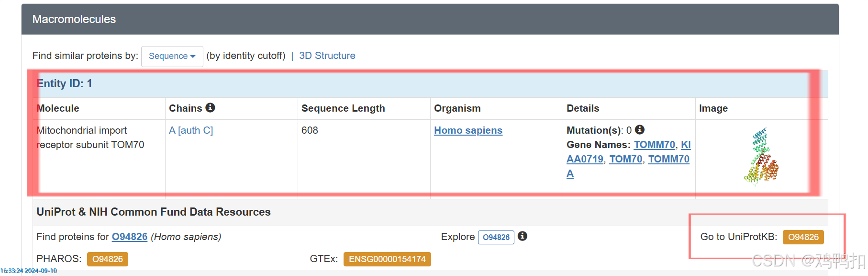
Task: Click the info icon next to Chains
Action: coord(210,108)
